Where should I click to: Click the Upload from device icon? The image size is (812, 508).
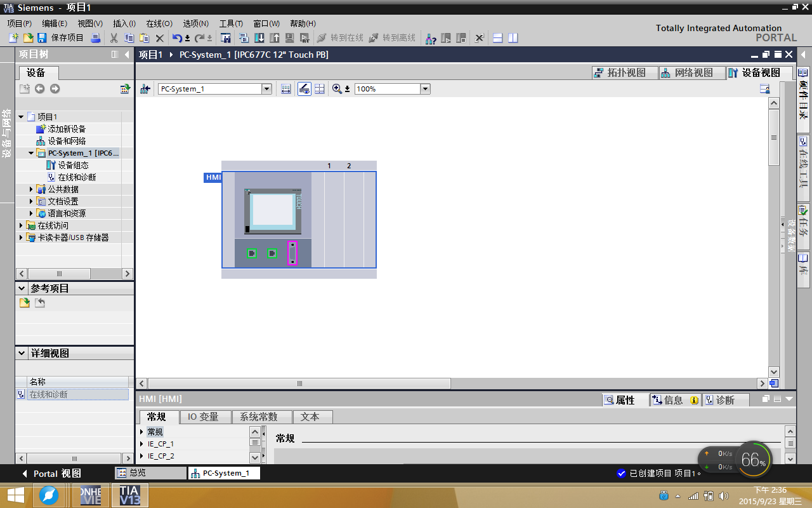tap(274, 38)
